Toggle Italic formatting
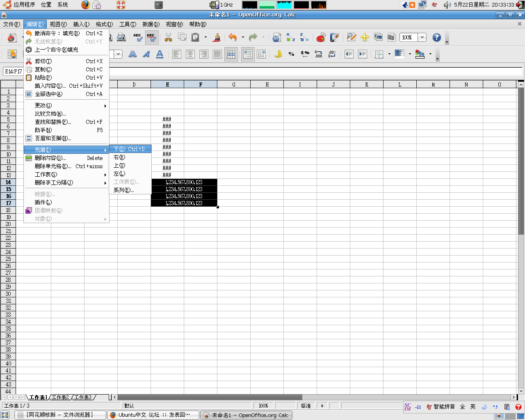The width and height of the screenshot is (525, 420). [146, 54]
